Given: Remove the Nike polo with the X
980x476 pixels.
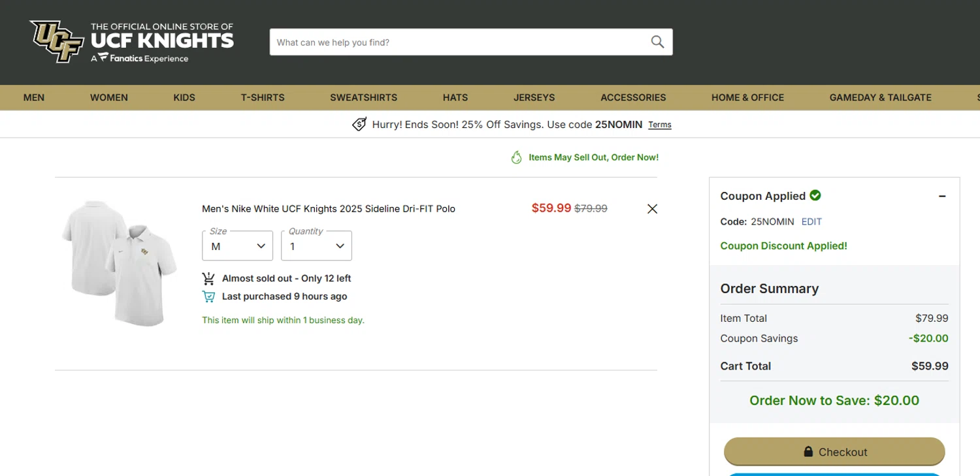Looking at the screenshot, I should click(652, 209).
